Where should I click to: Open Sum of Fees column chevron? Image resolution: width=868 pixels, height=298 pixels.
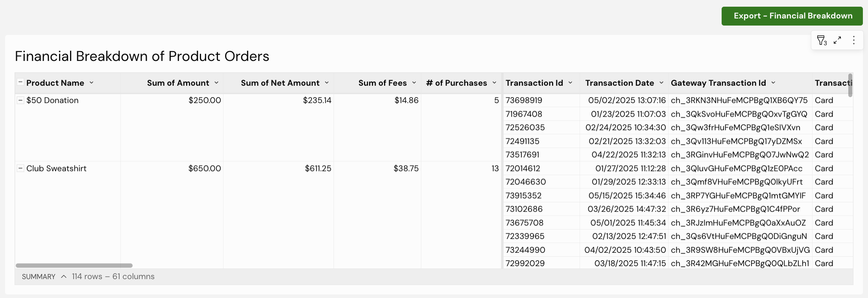414,83
